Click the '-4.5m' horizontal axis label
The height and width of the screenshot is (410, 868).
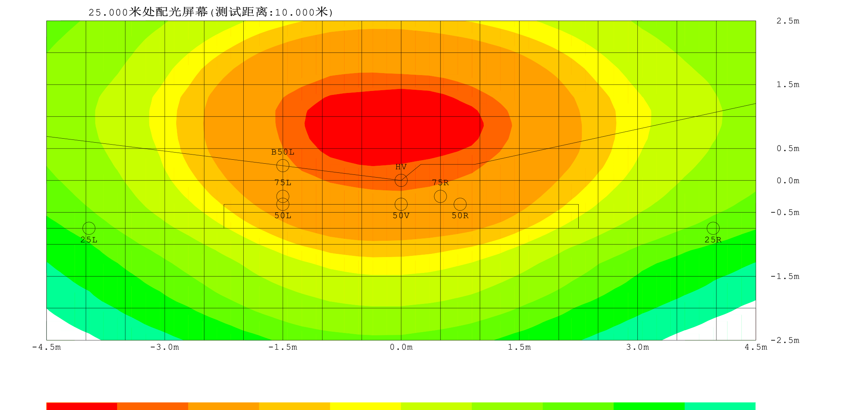point(46,347)
